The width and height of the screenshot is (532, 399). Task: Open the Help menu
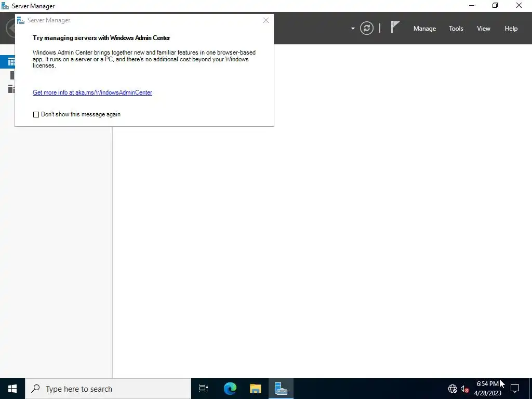coord(511,29)
